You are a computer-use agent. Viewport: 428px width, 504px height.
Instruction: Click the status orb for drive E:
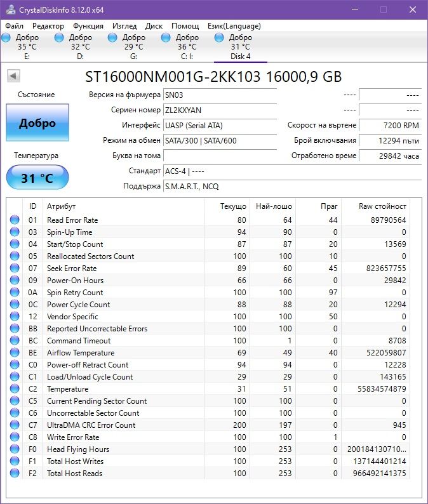(6, 37)
